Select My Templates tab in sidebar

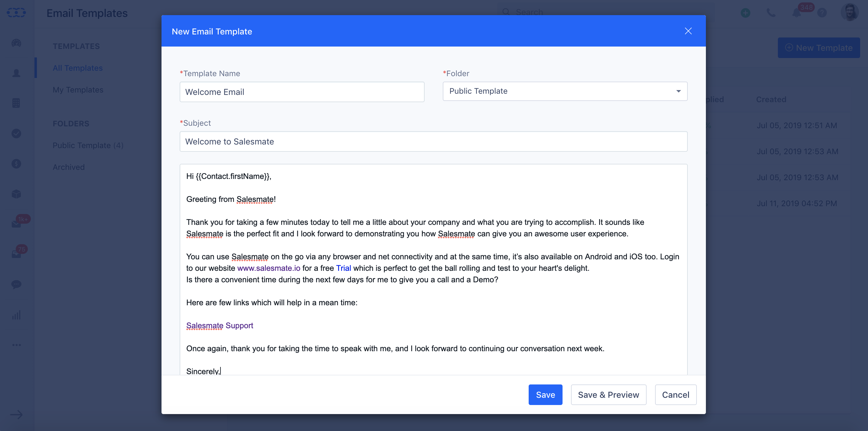[x=78, y=89]
